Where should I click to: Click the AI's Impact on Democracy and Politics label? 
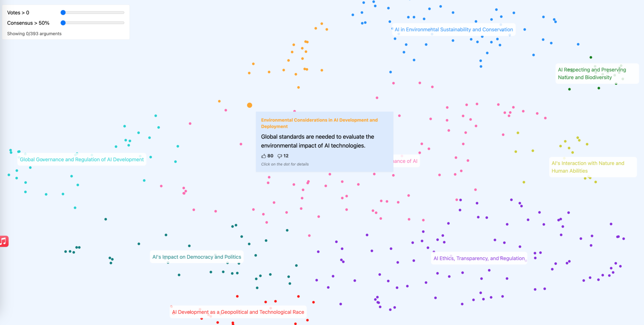(x=197, y=257)
